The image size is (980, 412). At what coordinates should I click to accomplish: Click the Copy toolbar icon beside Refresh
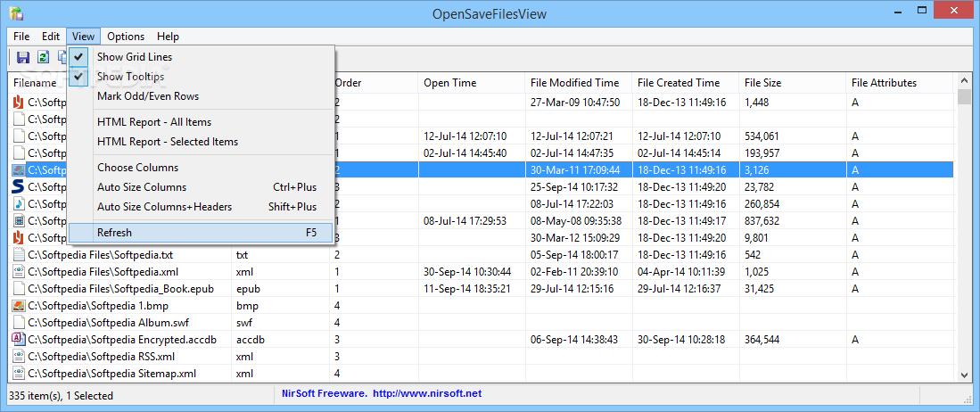click(x=62, y=57)
